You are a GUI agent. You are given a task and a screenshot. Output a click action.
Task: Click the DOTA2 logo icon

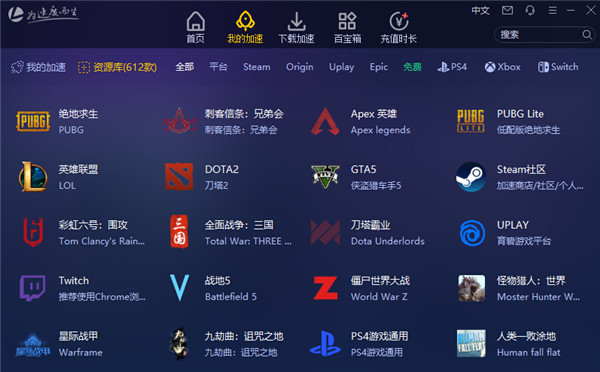[x=179, y=177]
